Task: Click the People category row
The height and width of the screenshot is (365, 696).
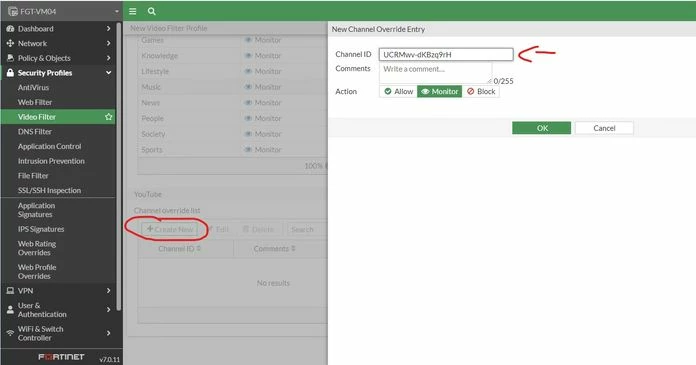Action: pos(233,119)
